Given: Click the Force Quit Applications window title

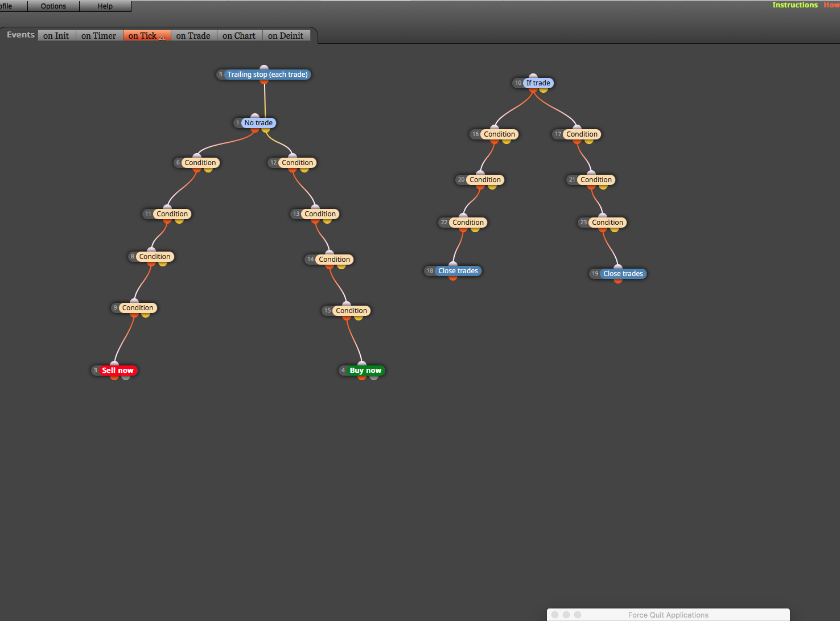Looking at the screenshot, I should tap(668, 615).
